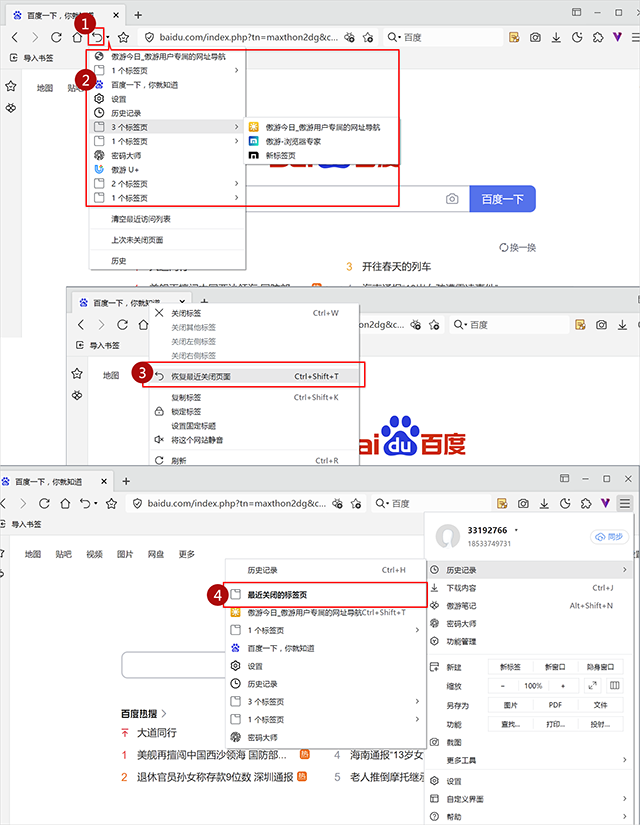The height and width of the screenshot is (825, 640).
Task: Click the zoom minus button in main menu
Action: [503, 686]
